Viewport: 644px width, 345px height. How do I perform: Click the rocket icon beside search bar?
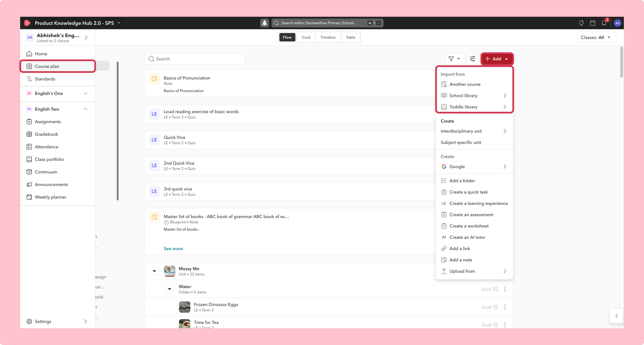pyautogui.click(x=264, y=23)
